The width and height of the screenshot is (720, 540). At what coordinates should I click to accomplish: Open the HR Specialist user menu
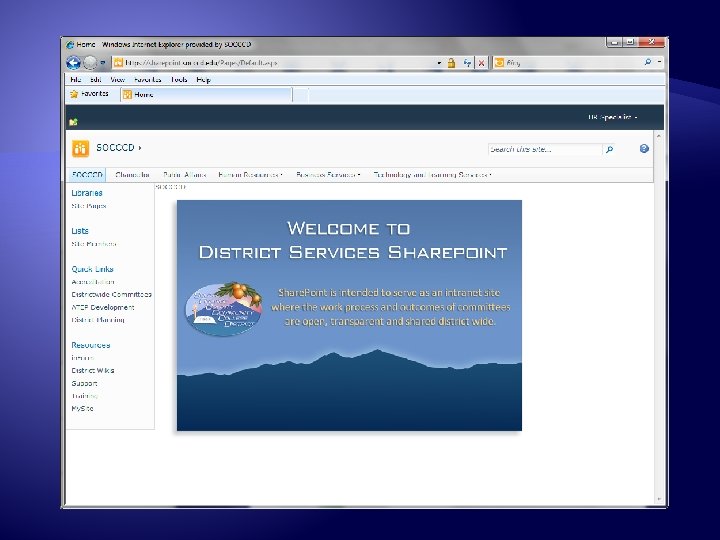tap(613, 117)
